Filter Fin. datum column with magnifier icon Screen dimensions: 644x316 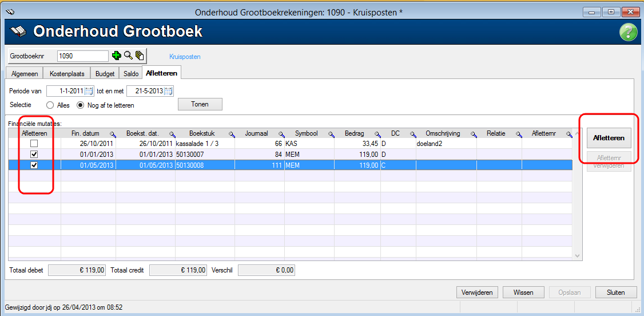click(x=113, y=134)
